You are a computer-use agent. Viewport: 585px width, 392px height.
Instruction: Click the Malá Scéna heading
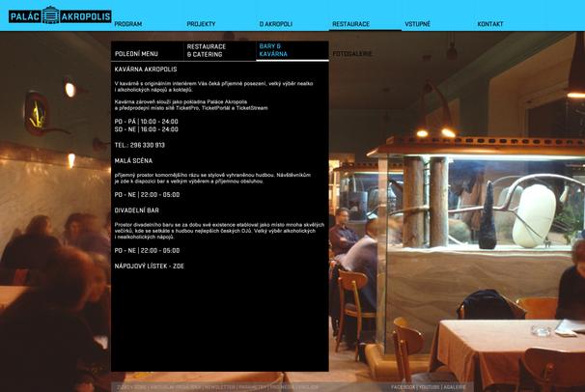[x=133, y=160]
